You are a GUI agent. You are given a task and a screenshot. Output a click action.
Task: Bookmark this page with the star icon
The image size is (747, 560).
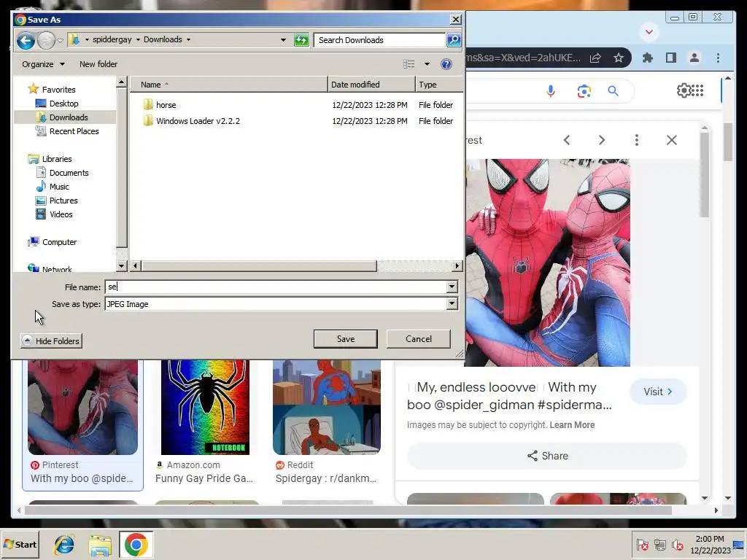pos(619,58)
